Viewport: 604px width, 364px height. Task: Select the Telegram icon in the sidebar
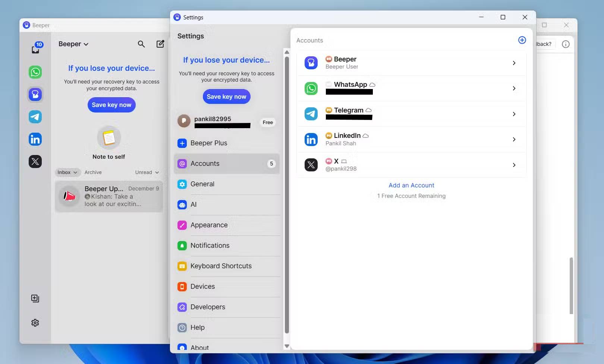(x=35, y=117)
